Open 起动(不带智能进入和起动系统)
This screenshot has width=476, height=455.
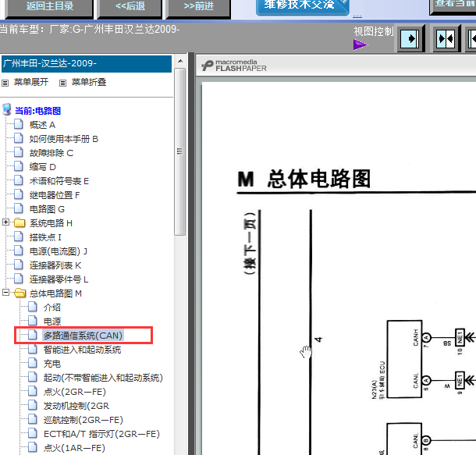(103, 378)
